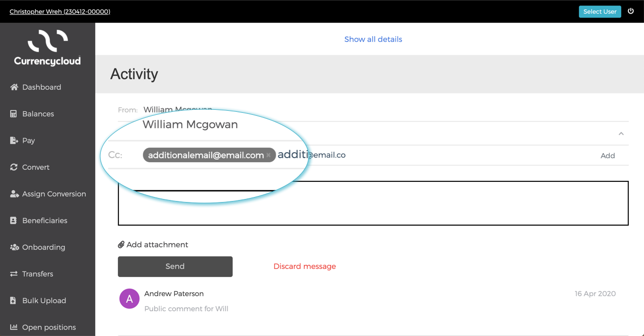Click Show all details link

373,39
